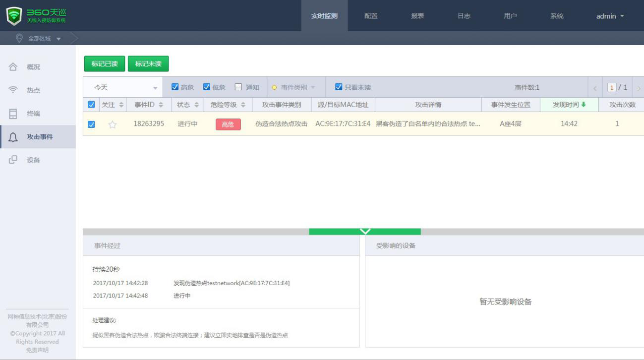
Task: Open the 事件类别 filter dropdown
Action: (x=296, y=87)
